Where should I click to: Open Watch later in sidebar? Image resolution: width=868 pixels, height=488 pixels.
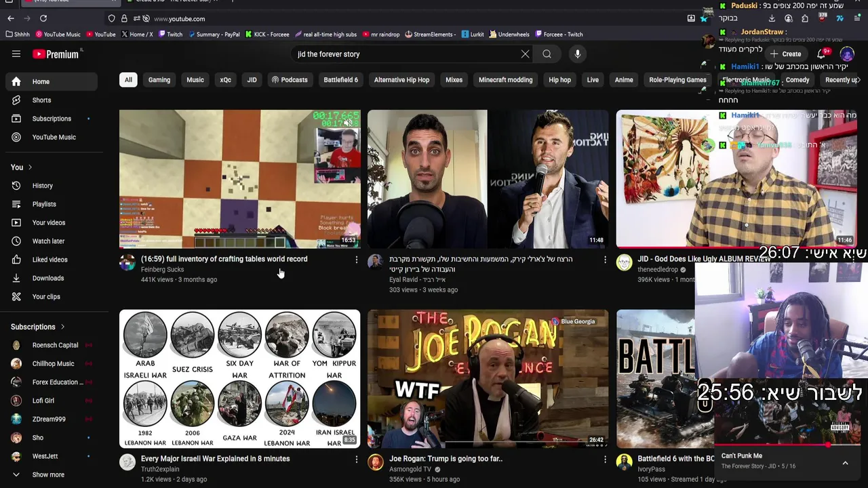coord(52,241)
